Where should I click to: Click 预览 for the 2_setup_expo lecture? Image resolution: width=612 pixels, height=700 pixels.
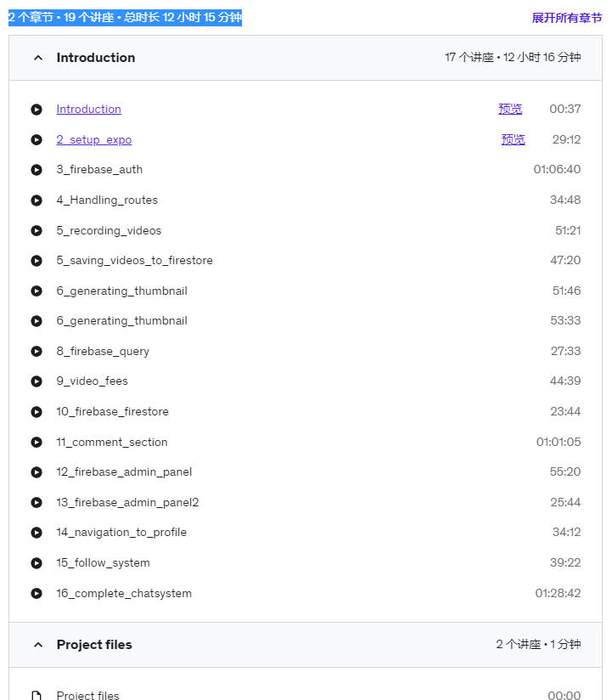(513, 139)
